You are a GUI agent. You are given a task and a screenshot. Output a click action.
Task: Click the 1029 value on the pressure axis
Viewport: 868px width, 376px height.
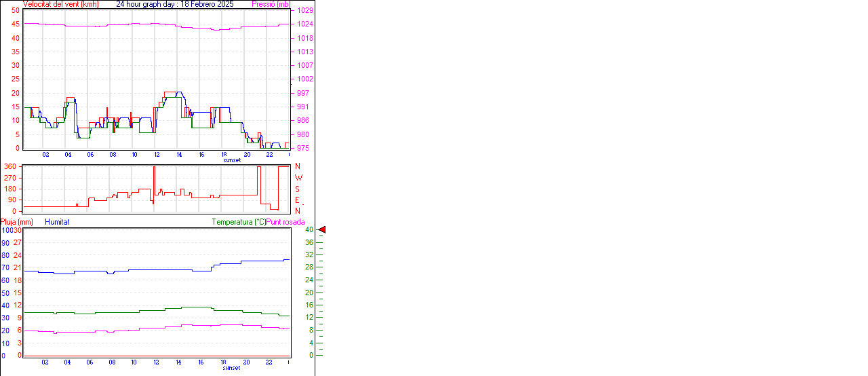[x=304, y=11]
